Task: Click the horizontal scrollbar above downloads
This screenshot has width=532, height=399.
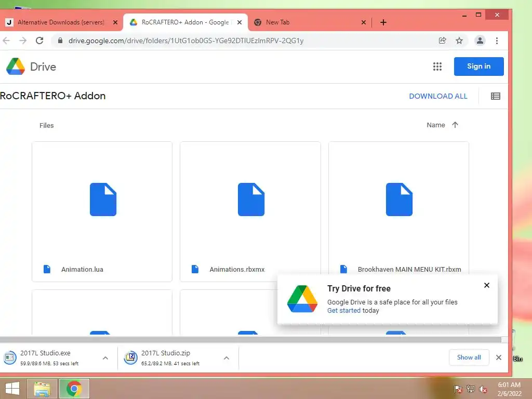Action: tap(250, 340)
